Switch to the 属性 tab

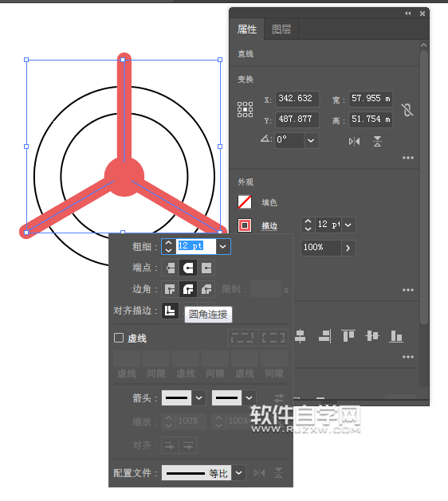[x=247, y=29]
